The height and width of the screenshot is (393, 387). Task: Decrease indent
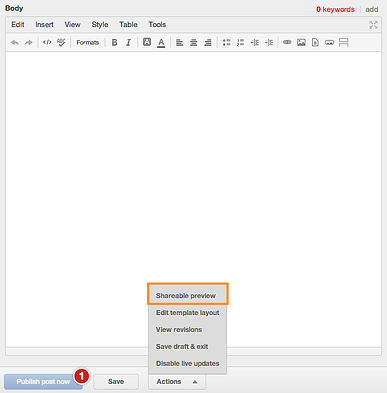coord(255,42)
